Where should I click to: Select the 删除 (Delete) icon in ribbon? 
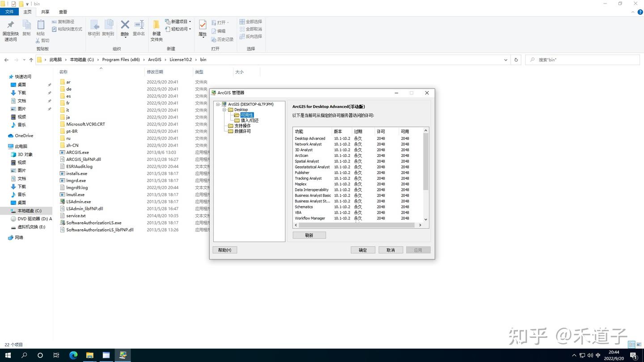[x=124, y=25]
